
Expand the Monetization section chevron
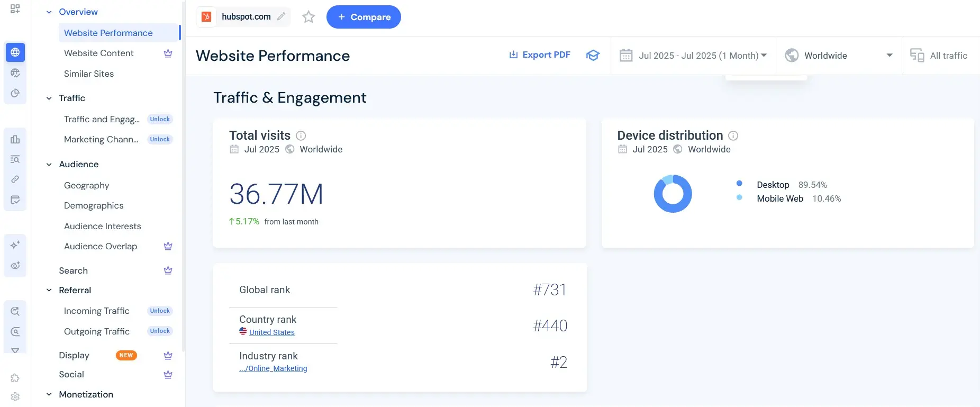coord(49,395)
